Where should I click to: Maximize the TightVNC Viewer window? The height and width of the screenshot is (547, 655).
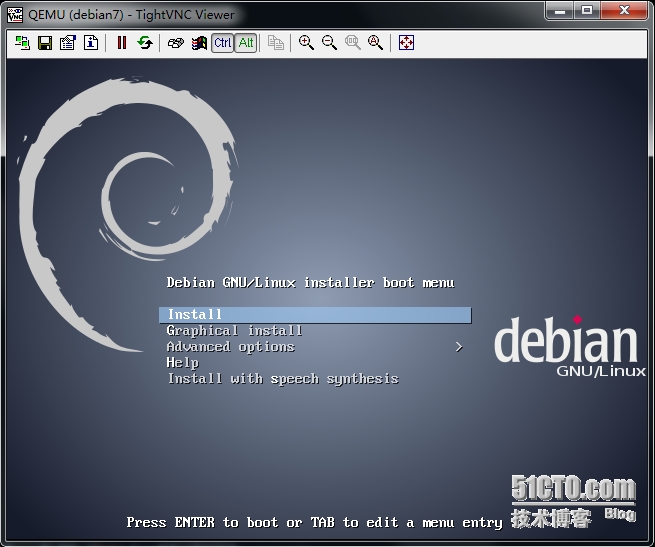(587, 11)
